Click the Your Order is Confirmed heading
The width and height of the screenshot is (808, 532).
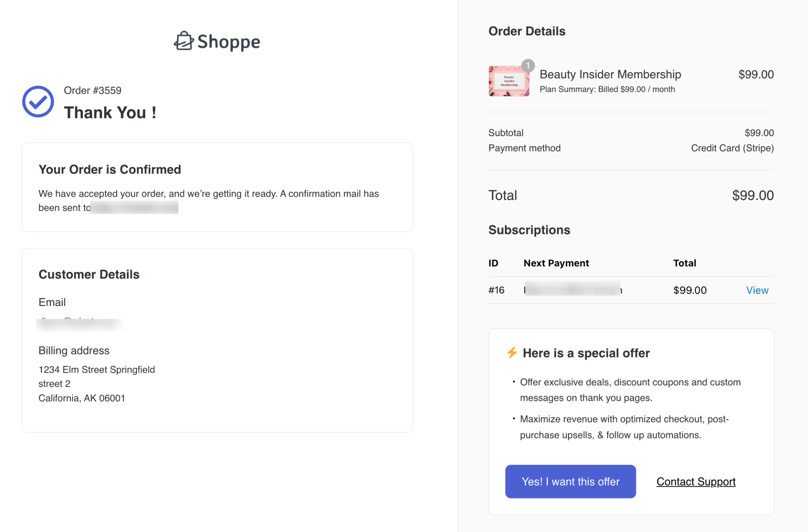[x=109, y=169]
